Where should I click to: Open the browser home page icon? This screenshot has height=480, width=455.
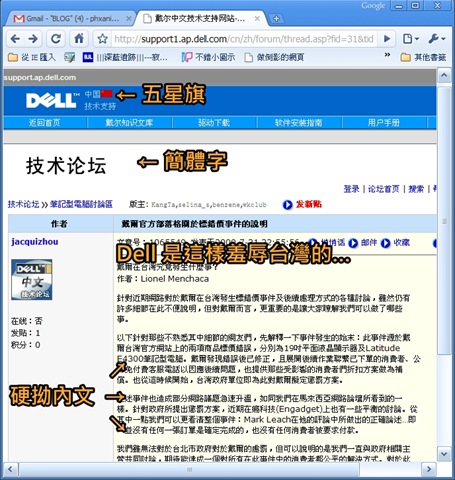pos(79,39)
